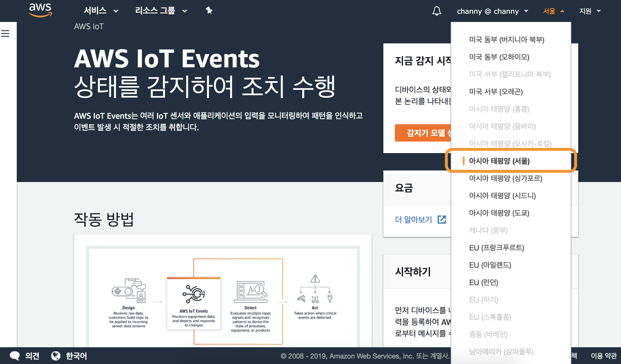The image size is (621, 364).
Task: Select region 아시아 태평양 (도쿄)
Action: [499, 213]
